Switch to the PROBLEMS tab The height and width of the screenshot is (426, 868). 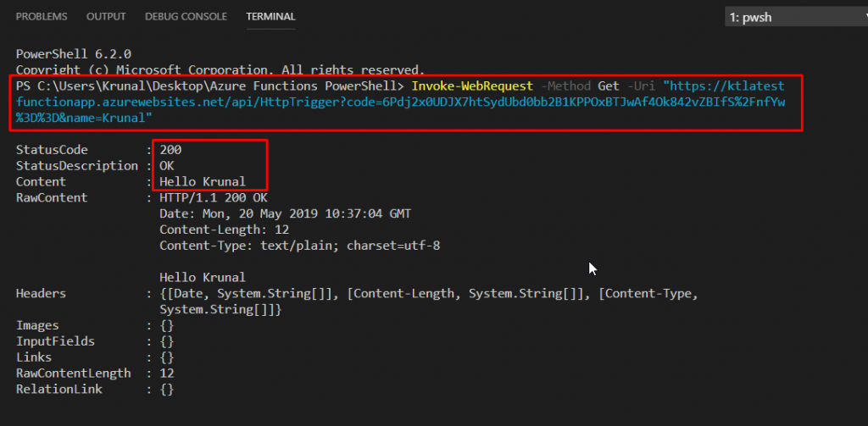click(42, 17)
